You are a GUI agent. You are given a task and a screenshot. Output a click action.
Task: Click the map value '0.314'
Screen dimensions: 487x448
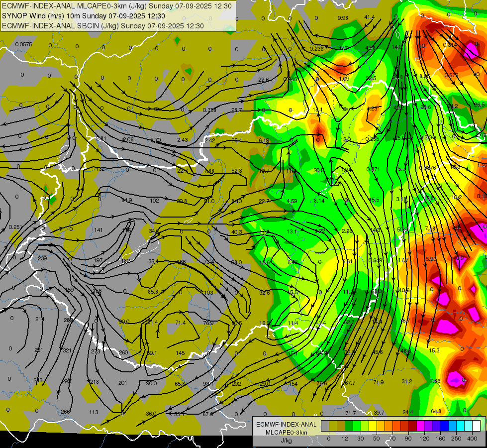coord(450,45)
